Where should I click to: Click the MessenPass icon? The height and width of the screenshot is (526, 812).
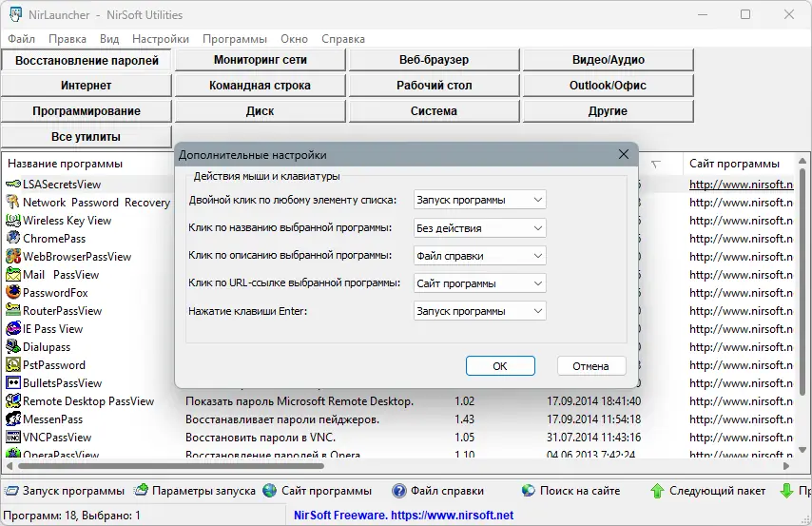13,419
